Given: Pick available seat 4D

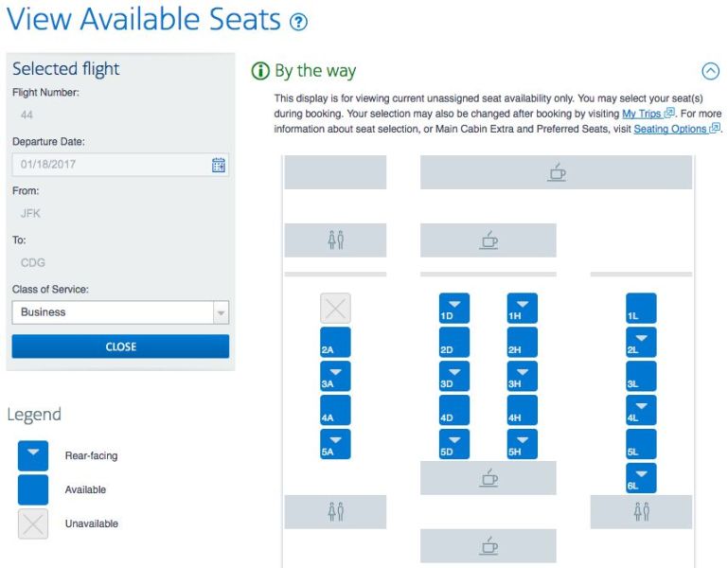Looking at the screenshot, I should [453, 411].
